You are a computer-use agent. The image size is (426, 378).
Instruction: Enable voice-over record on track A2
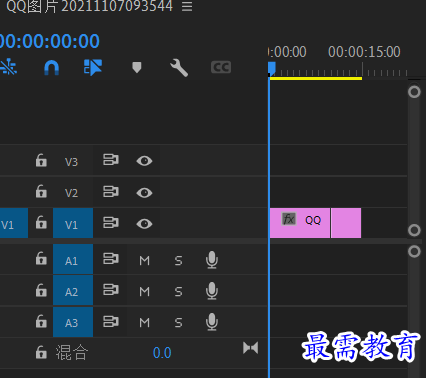tap(212, 291)
